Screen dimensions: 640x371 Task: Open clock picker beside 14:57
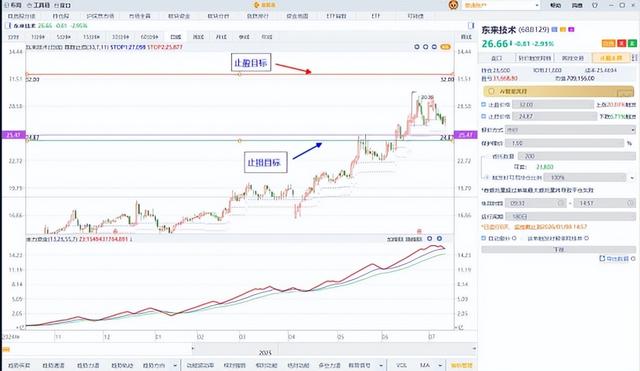[x=629, y=203]
